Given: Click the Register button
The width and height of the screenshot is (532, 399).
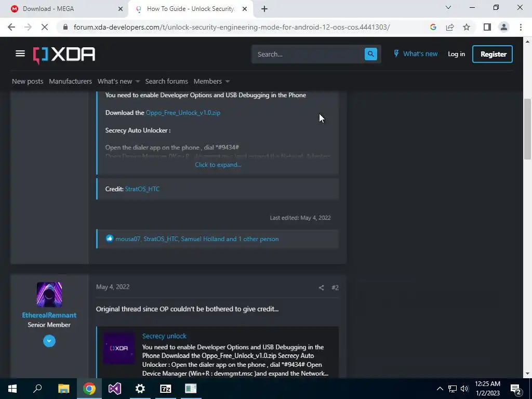Looking at the screenshot, I should coord(493,54).
